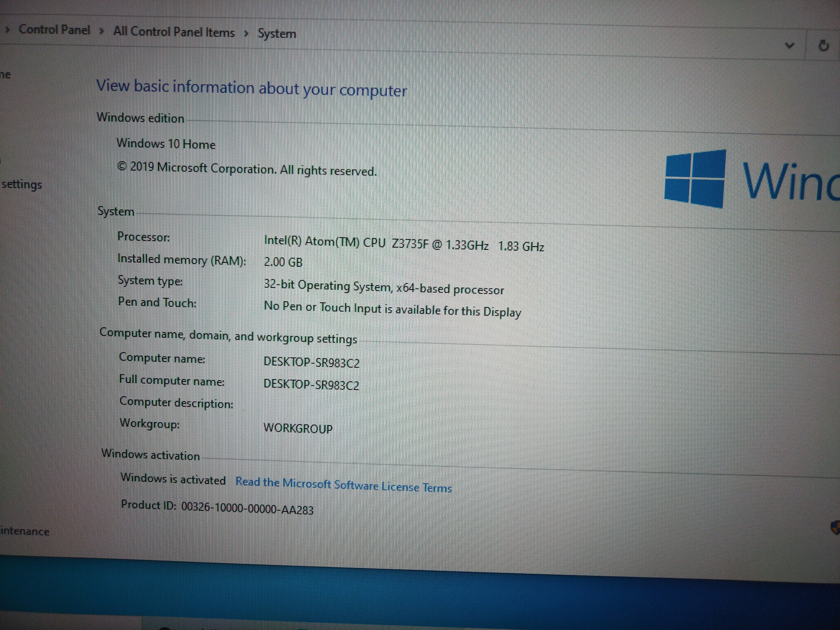
Task: Click the refresh icon in address bar
Action: (823, 46)
